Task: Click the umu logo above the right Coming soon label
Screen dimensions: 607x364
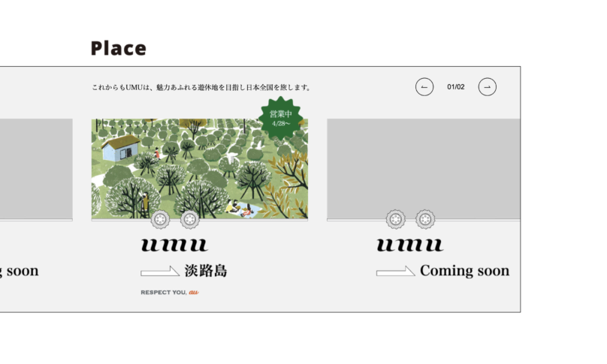Action: (x=410, y=245)
